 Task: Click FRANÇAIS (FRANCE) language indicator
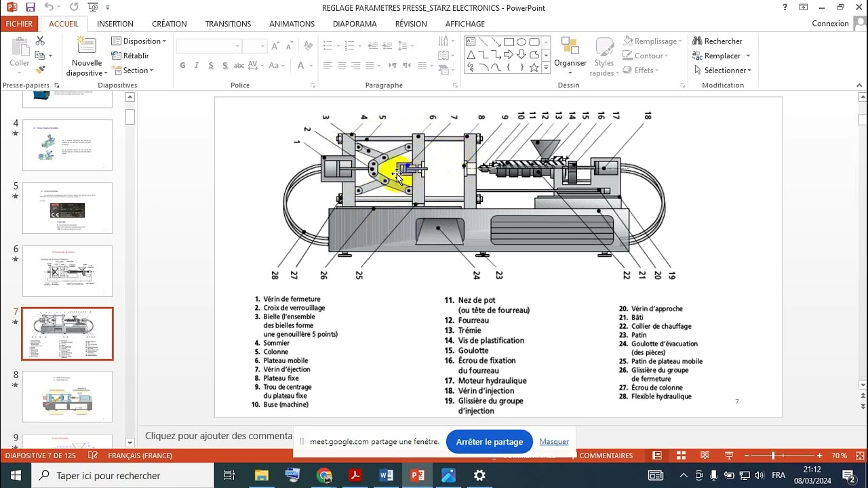(140, 455)
